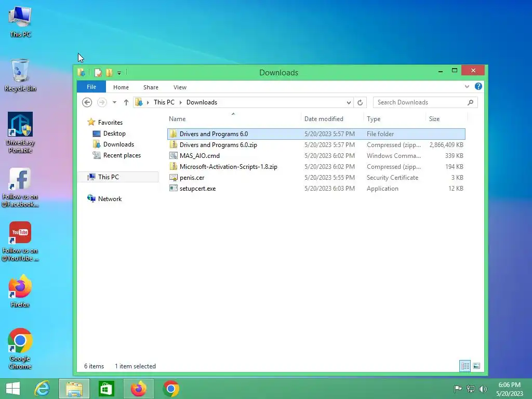
Task: Go back with the back arrow
Action: pos(87,102)
